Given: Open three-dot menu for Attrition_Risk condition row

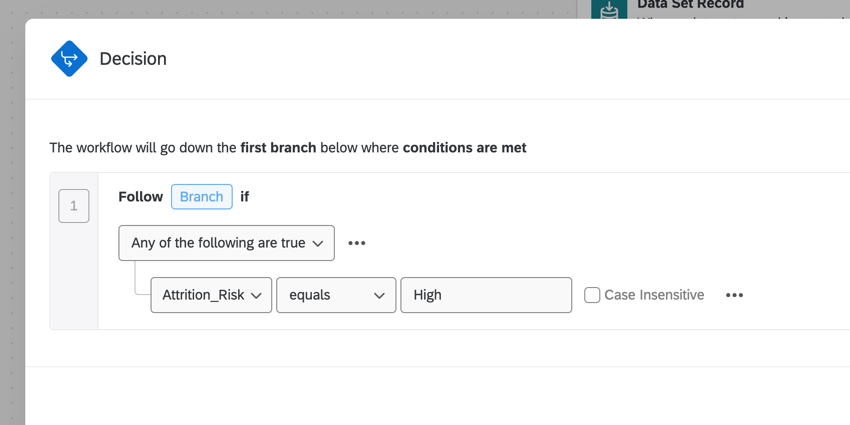Looking at the screenshot, I should coord(734,295).
